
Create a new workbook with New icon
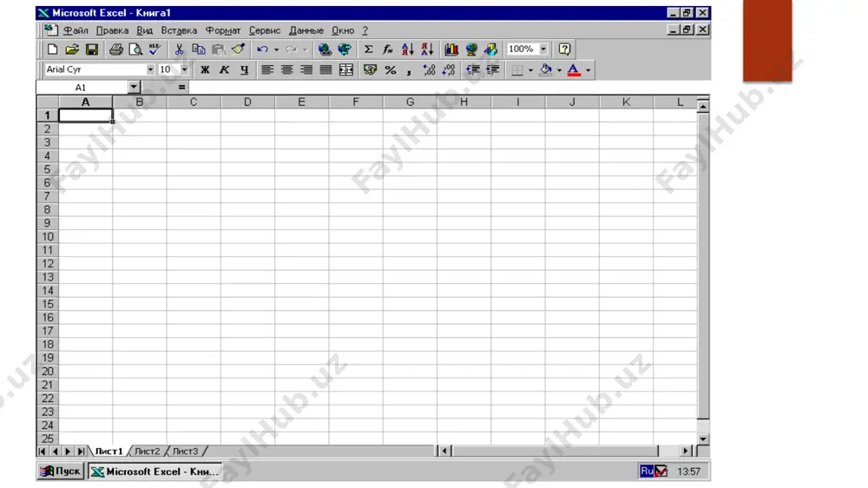tap(52, 49)
